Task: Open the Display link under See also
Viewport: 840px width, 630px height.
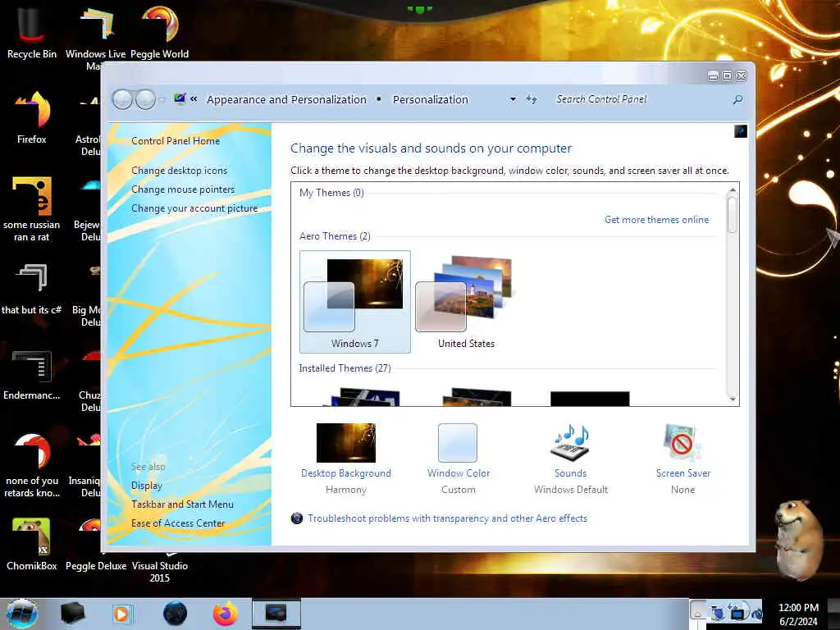Action: [146, 486]
